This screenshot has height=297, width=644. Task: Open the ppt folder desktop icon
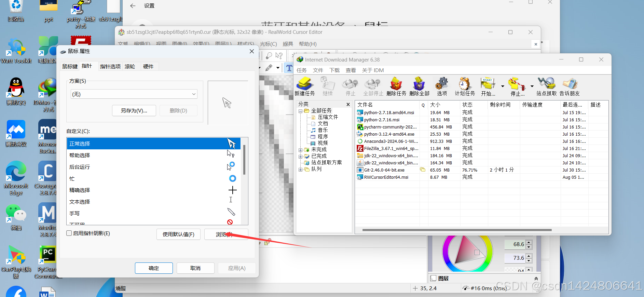click(x=49, y=11)
